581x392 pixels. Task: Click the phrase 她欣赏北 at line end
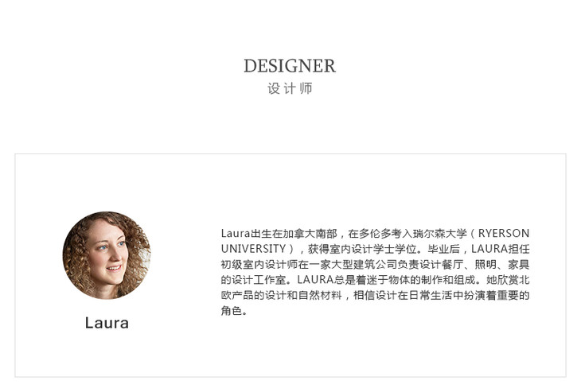[508, 280]
